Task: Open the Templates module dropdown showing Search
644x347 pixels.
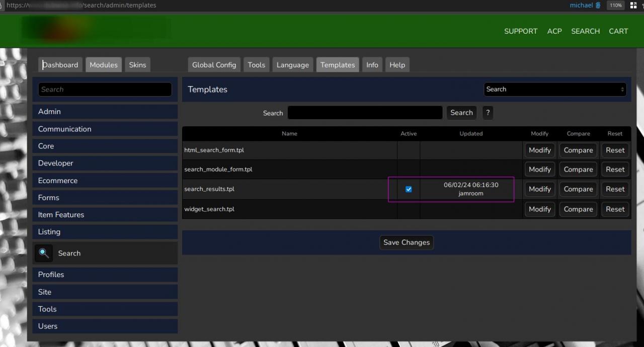Action: [555, 90]
